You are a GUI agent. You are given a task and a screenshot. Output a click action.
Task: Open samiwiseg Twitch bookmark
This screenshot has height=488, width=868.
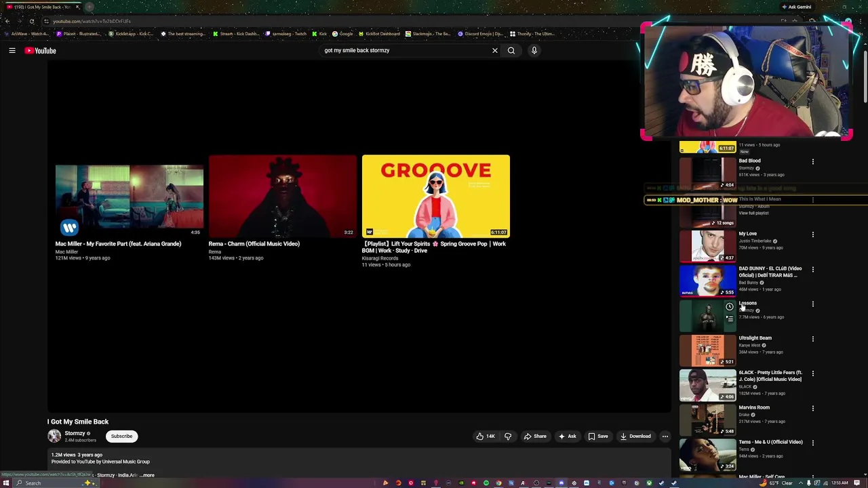tap(285, 34)
